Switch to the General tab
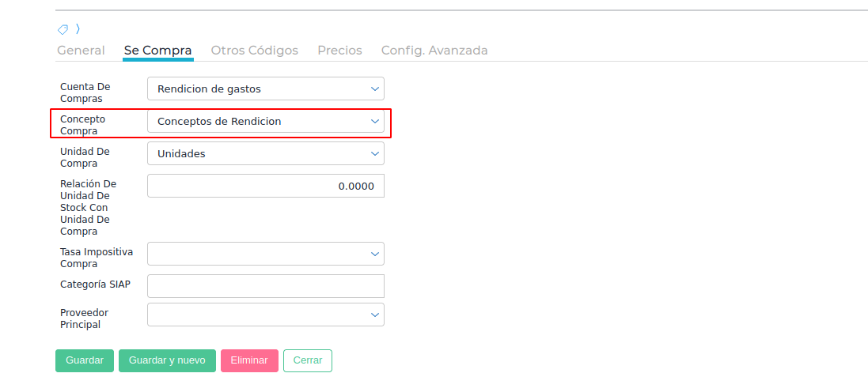 coord(81,51)
